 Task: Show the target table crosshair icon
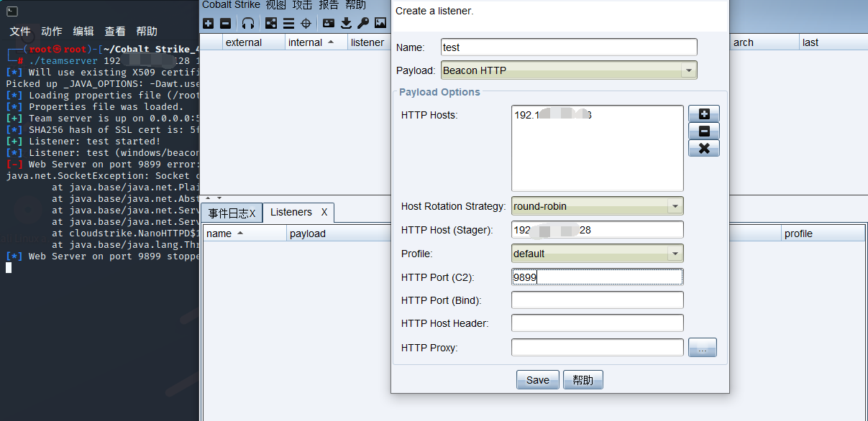click(x=306, y=23)
